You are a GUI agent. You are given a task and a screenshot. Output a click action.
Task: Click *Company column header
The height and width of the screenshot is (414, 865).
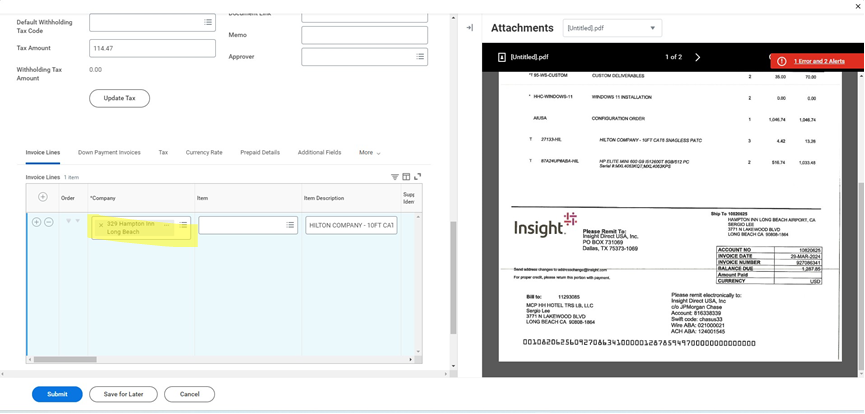coord(103,198)
